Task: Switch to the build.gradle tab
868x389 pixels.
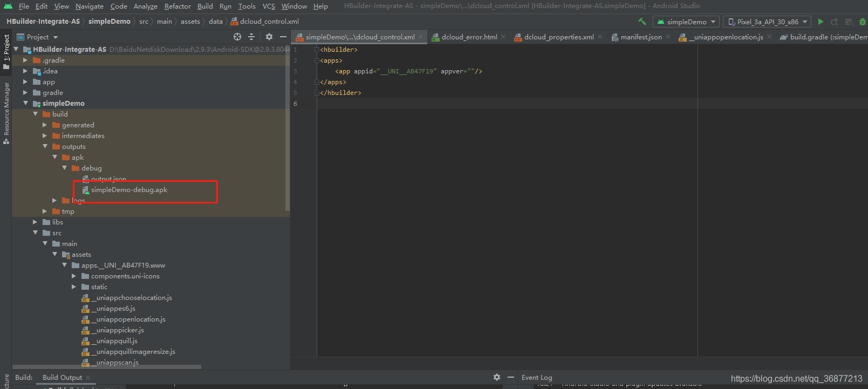Action: point(823,37)
